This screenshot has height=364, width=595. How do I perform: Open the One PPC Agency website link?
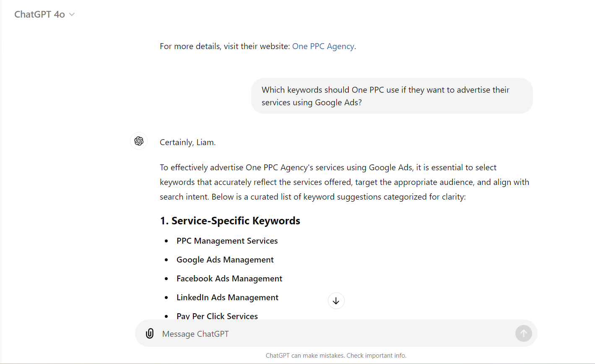323,46
